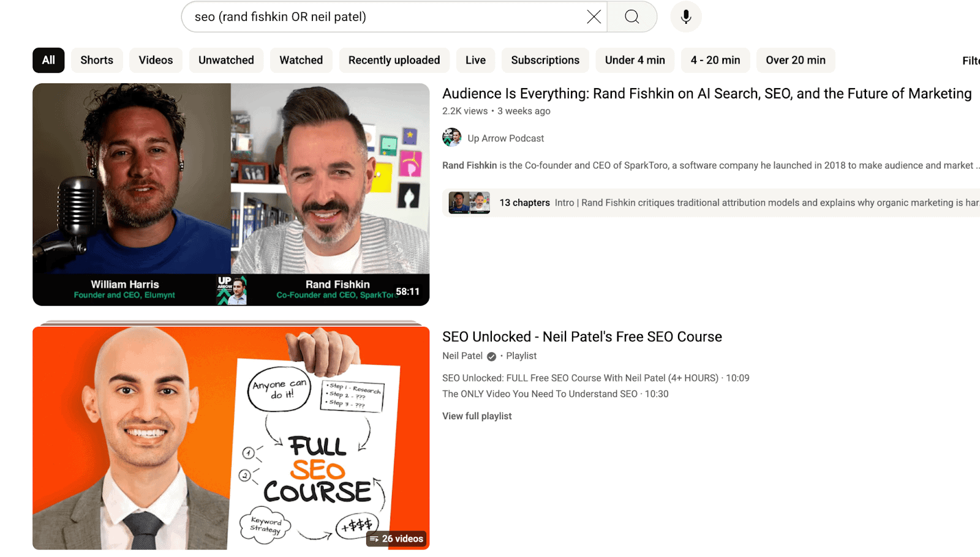Image resolution: width=980 pixels, height=557 pixels.
Task: Select the All filter chip
Action: [48, 60]
